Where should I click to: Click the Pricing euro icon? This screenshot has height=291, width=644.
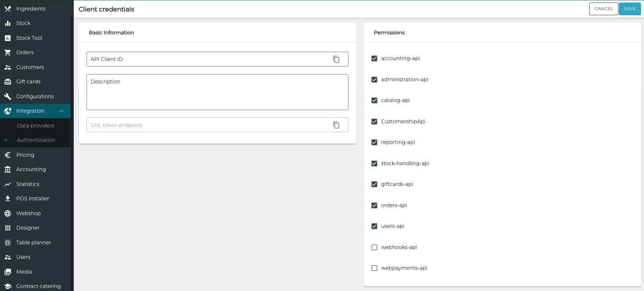point(8,155)
